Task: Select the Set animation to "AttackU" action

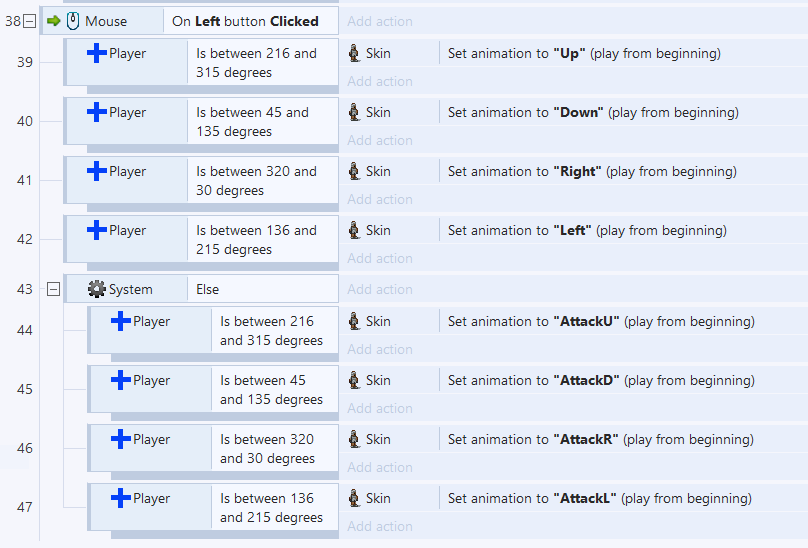Action: (x=601, y=321)
